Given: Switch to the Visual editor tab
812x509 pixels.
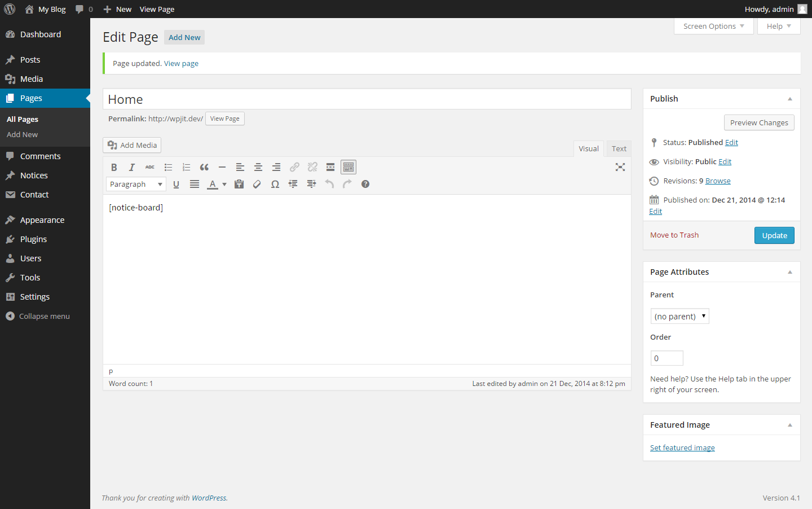Looking at the screenshot, I should point(589,148).
